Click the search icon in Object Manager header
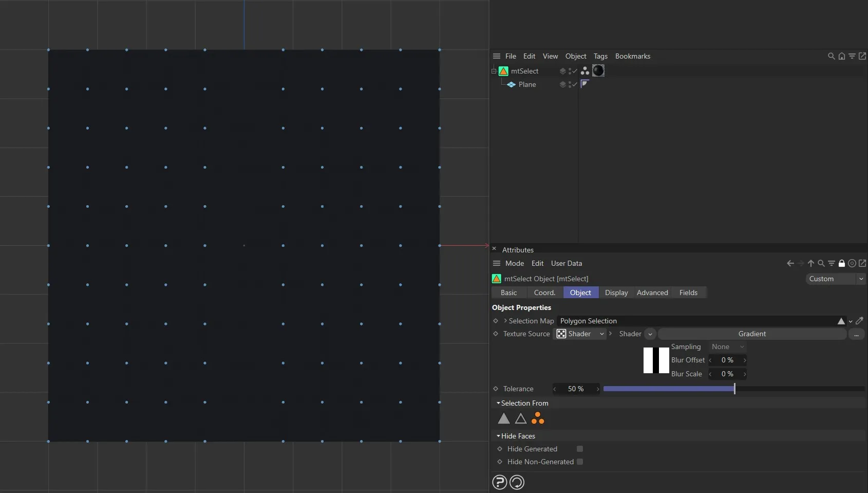The width and height of the screenshot is (868, 493). pos(831,56)
